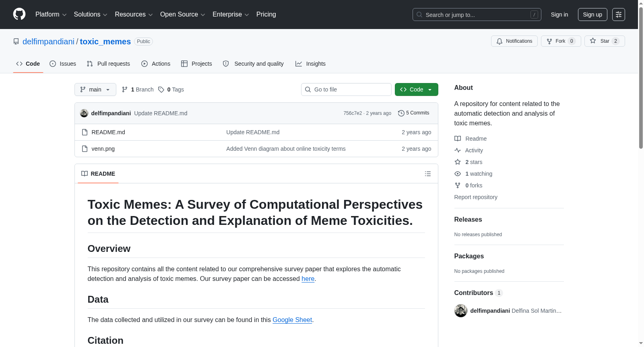Expand the Enterprise menu
Viewport: 644px width, 347px height.
[231, 15]
